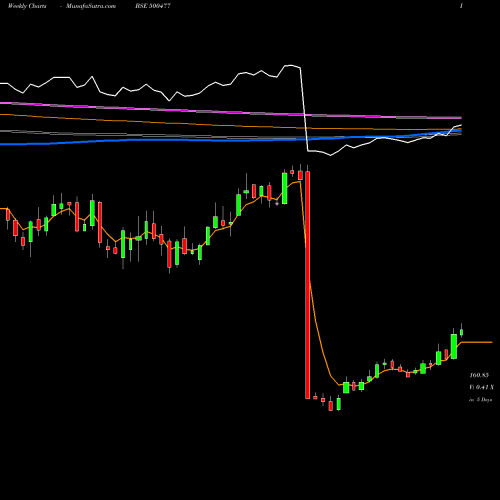
Task: Click the 'Weekly Charts' title text
Action: click(27, 6)
